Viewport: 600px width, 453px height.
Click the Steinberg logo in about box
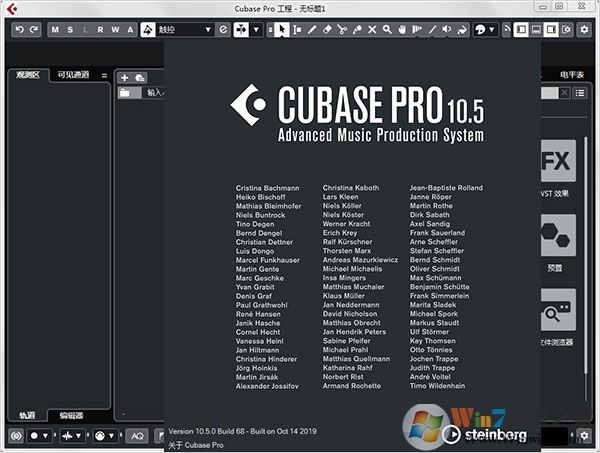tap(484, 435)
